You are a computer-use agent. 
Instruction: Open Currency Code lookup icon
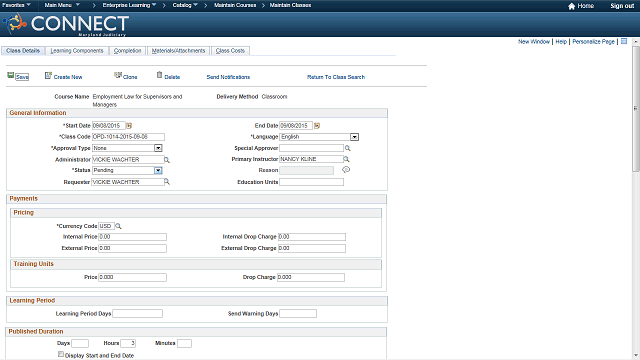pos(118,226)
